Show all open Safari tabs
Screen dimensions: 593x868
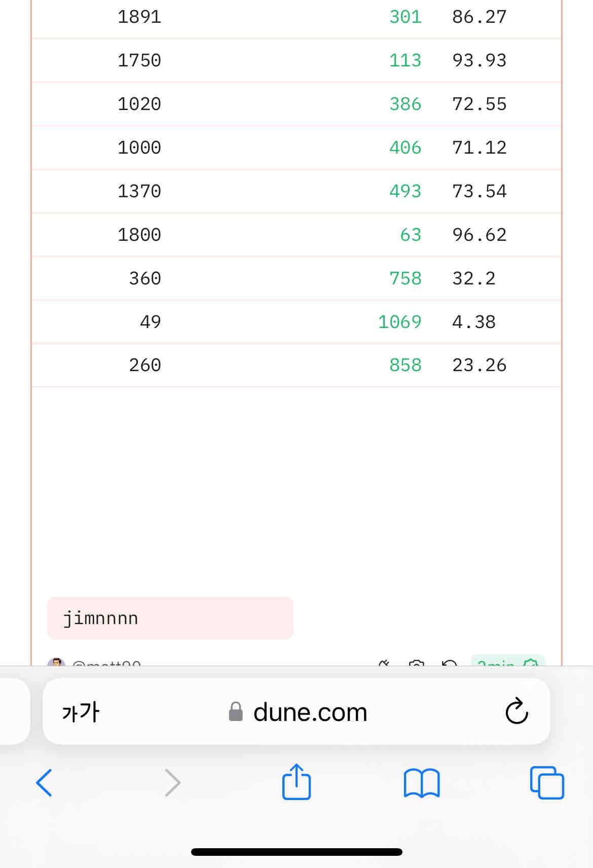click(x=547, y=783)
